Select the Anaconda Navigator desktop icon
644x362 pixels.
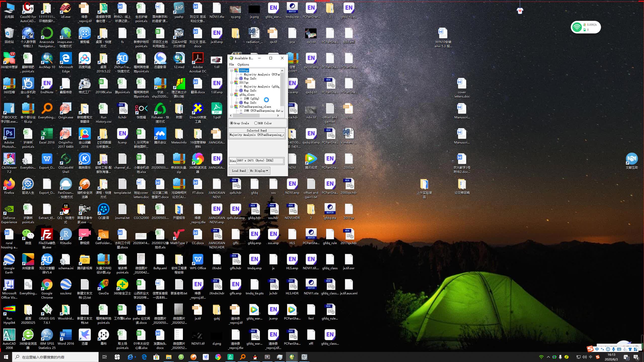point(47,38)
